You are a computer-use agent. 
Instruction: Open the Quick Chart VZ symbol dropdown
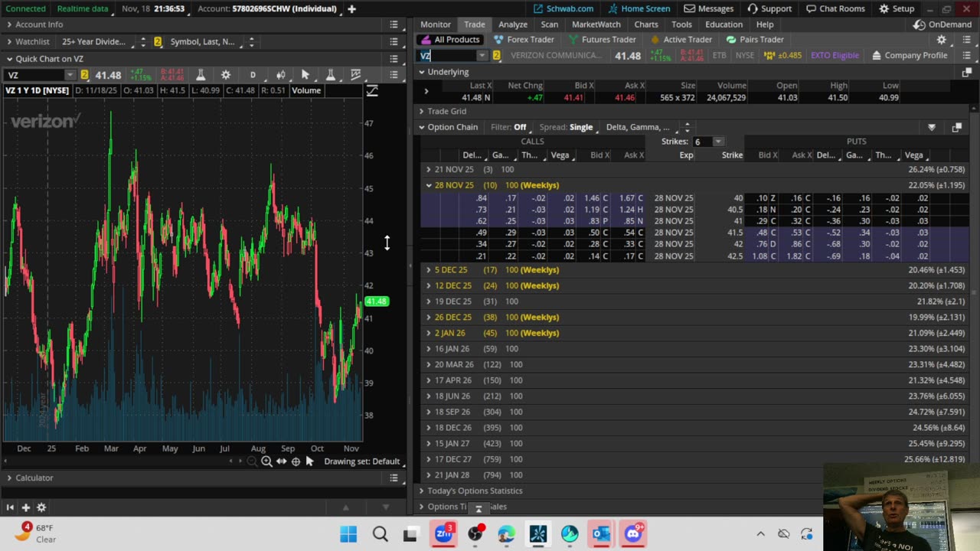click(x=70, y=75)
